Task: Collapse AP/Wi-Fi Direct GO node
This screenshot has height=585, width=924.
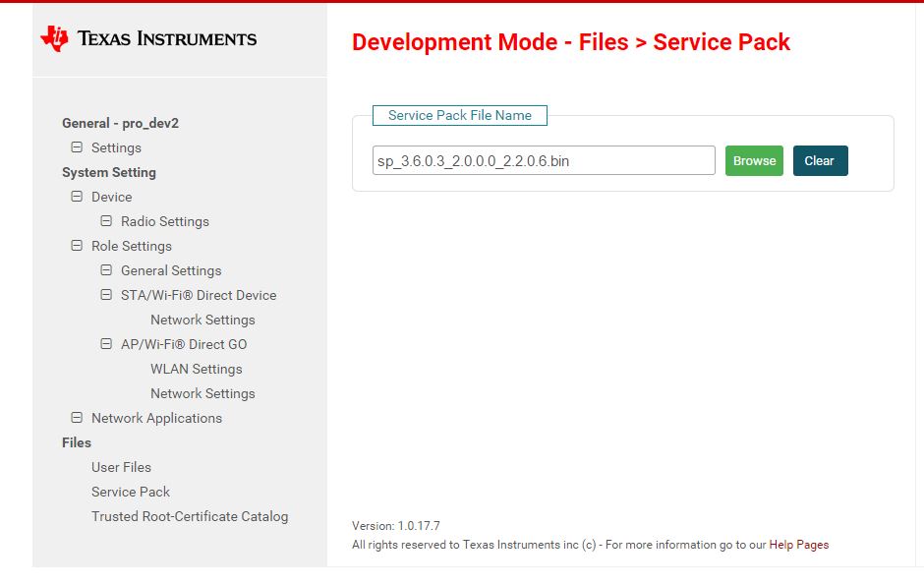Action: (106, 343)
